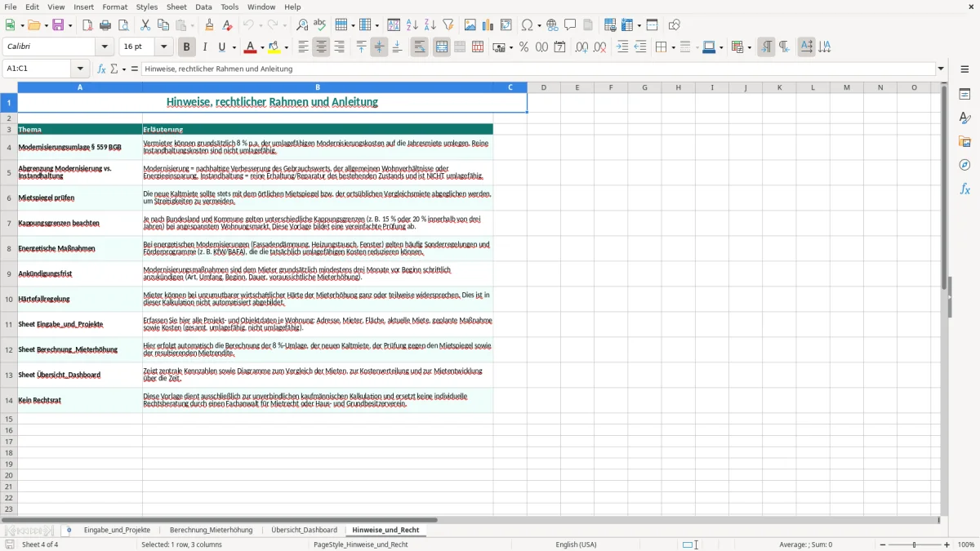Open sidebar Styles panel
The height and width of the screenshot is (551, 980).
(x=964, y=118)
